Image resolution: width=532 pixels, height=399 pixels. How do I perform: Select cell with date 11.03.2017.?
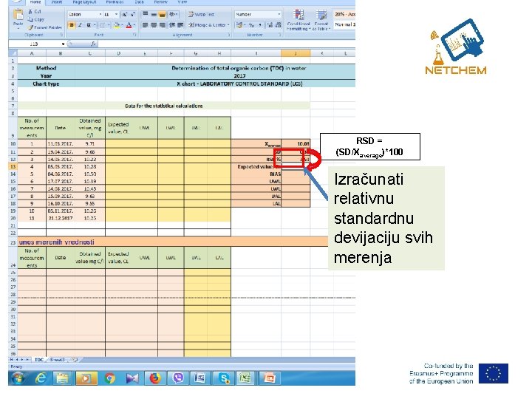[x=61, y=143]
